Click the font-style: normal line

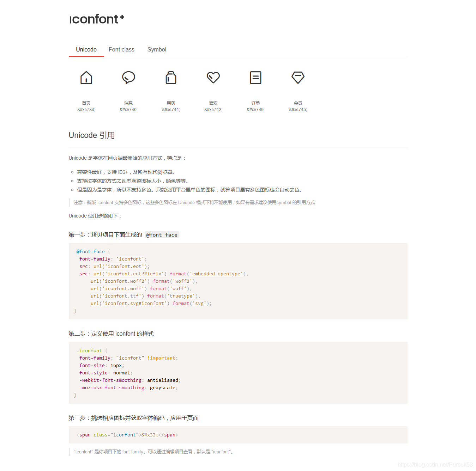point(106,373)
